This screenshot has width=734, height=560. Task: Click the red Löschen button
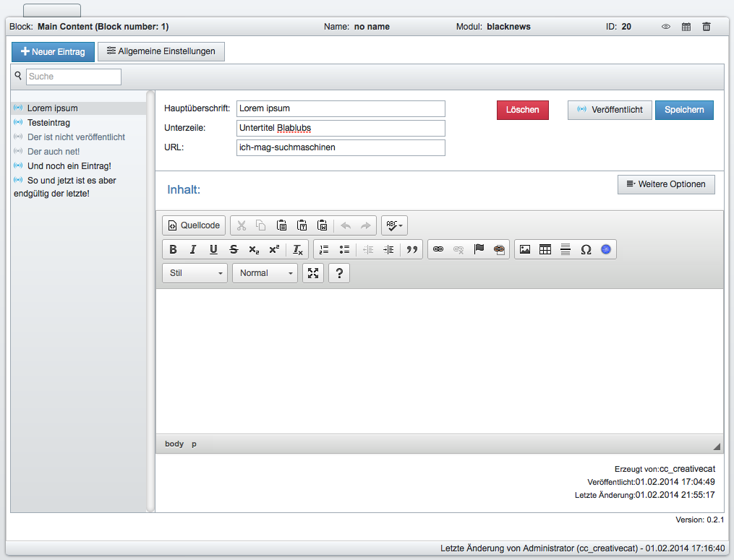point(522,110)
